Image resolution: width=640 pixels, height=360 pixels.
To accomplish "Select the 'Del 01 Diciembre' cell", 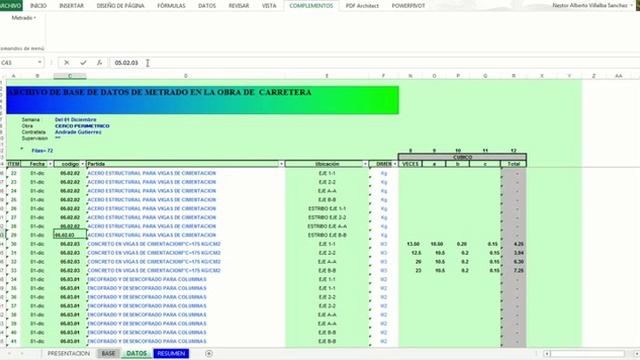I will click(76, 120).
